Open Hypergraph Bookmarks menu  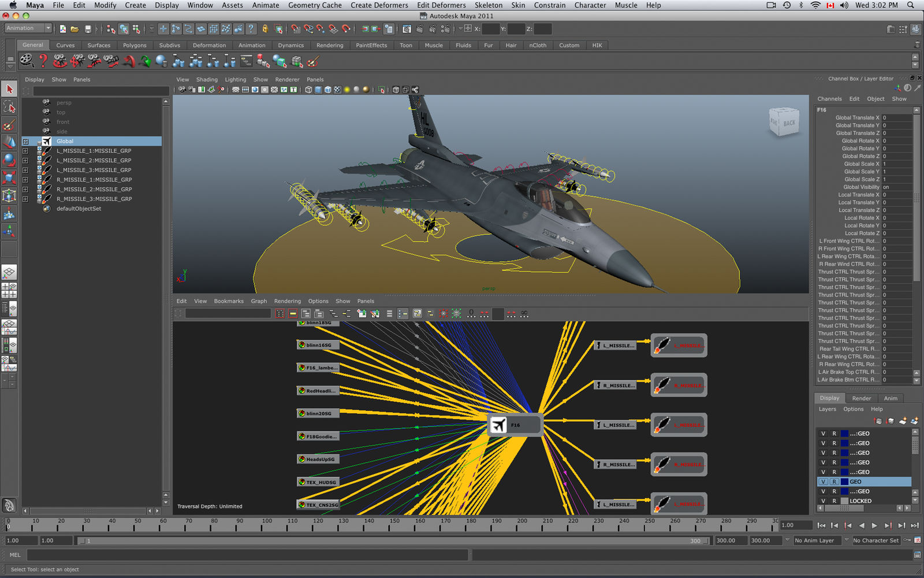tap(229, 301)
